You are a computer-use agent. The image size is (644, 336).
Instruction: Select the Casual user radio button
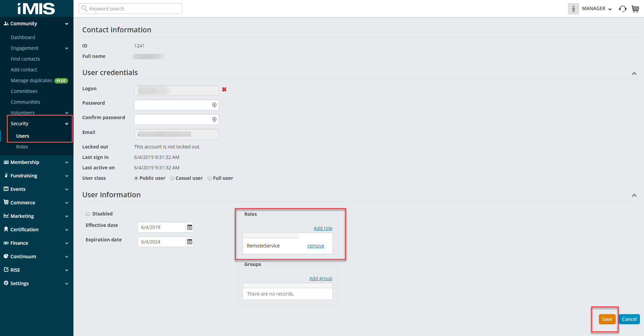(x=172, y=178)
